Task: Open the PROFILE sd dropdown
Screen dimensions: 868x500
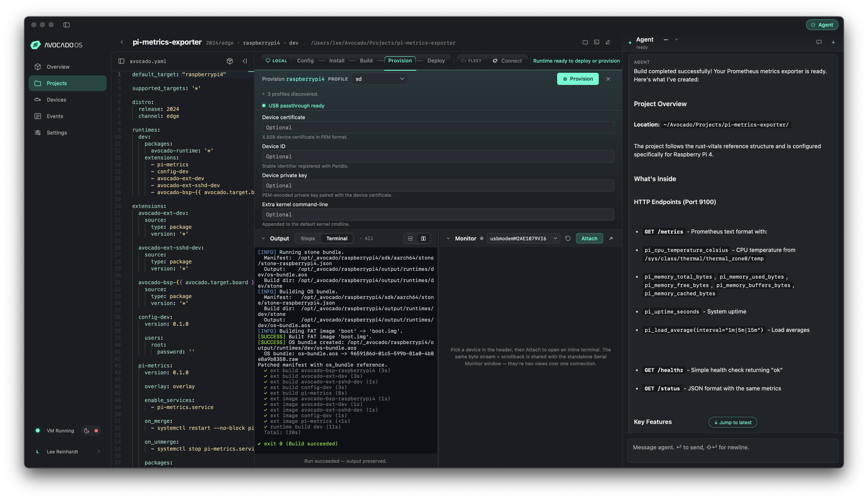Action: pos(380,79)
